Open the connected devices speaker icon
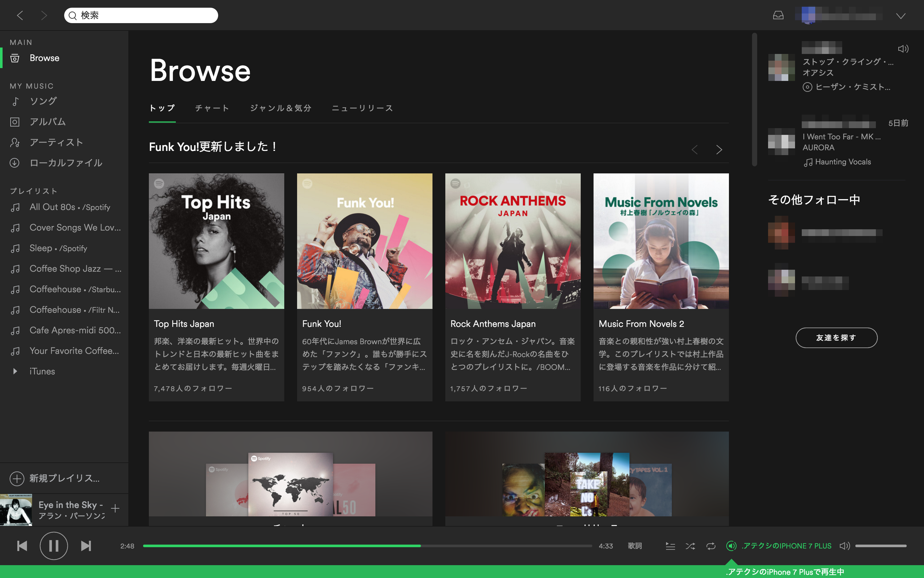924x578 pixels. pos(731,546)
